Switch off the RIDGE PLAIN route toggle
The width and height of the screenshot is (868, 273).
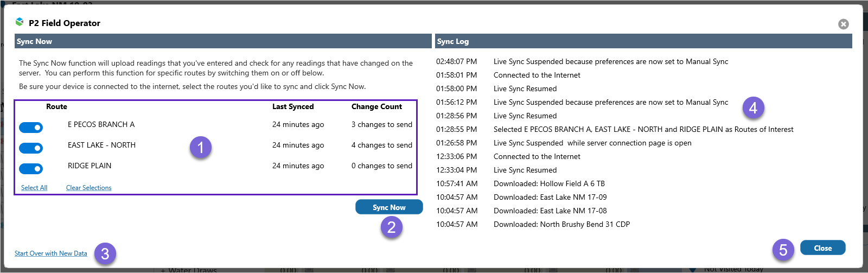click(x=31, y=169)
